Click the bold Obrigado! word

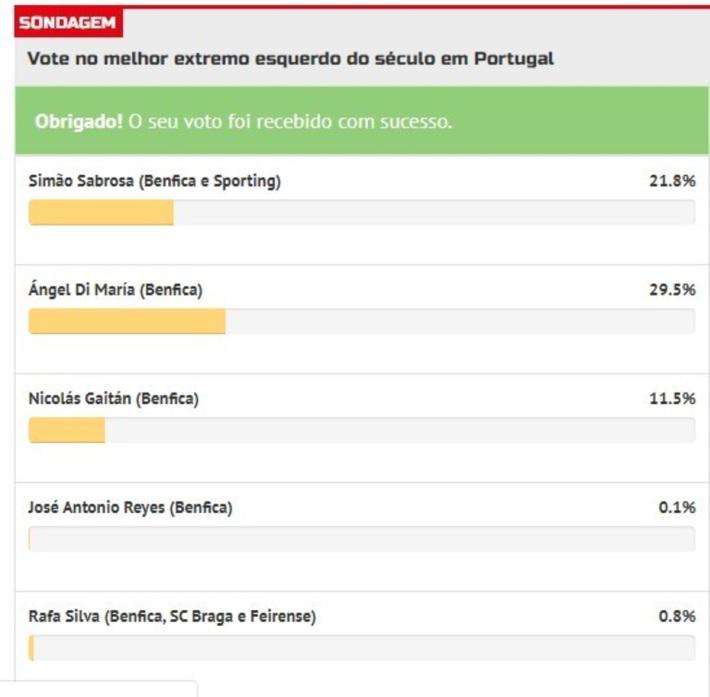(x=79, y=121)
